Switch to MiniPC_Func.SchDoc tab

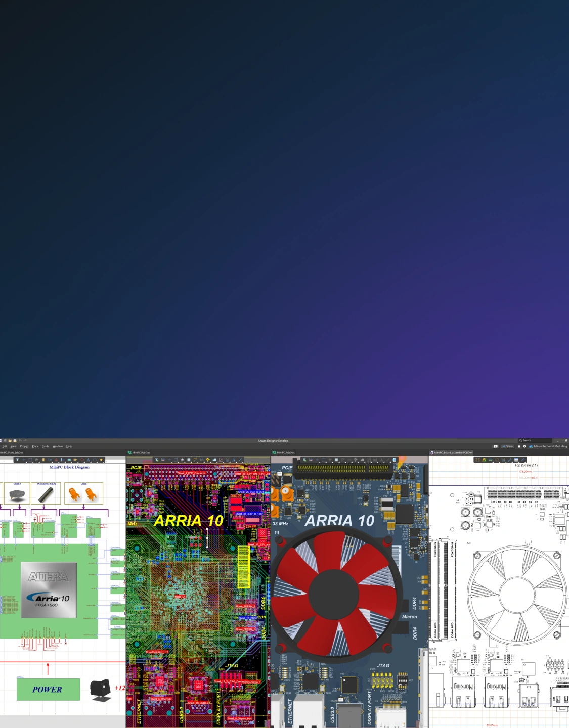(12, 453)
